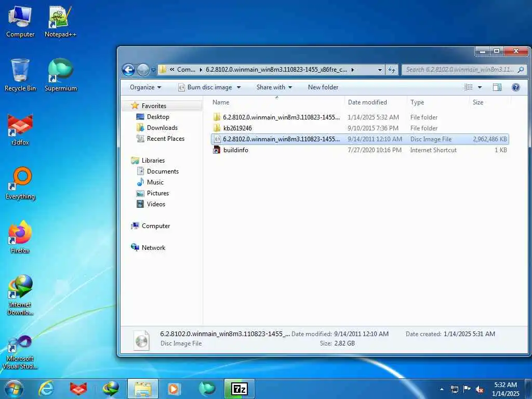Open the Windows Start menu

(x=14, y=389)
